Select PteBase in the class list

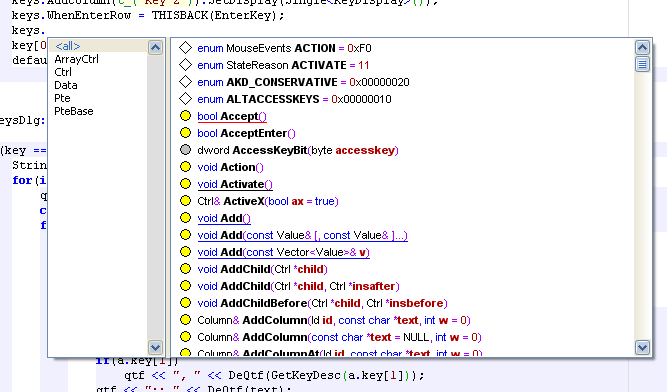(x=74, y=111)
